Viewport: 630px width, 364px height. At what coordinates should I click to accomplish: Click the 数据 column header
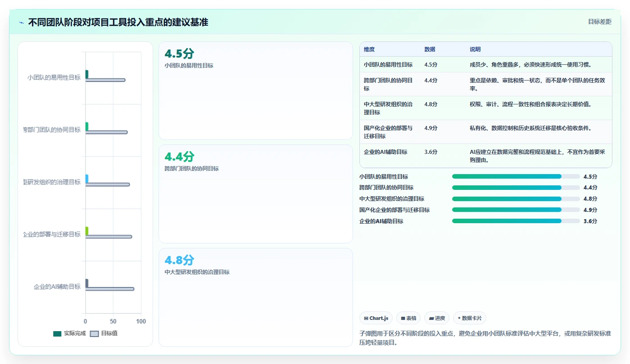tap(430, 49)
